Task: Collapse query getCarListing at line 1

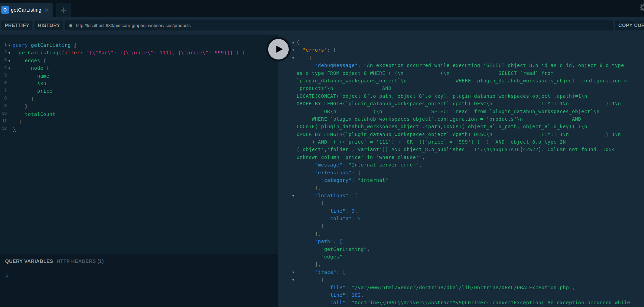Action: [9, 45]
